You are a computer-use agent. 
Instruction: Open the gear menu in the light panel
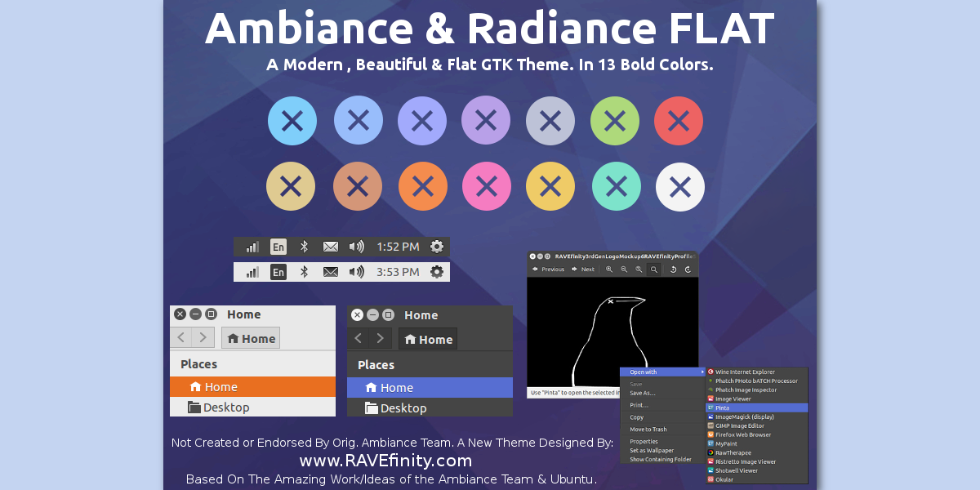click(x=437, y=272)
